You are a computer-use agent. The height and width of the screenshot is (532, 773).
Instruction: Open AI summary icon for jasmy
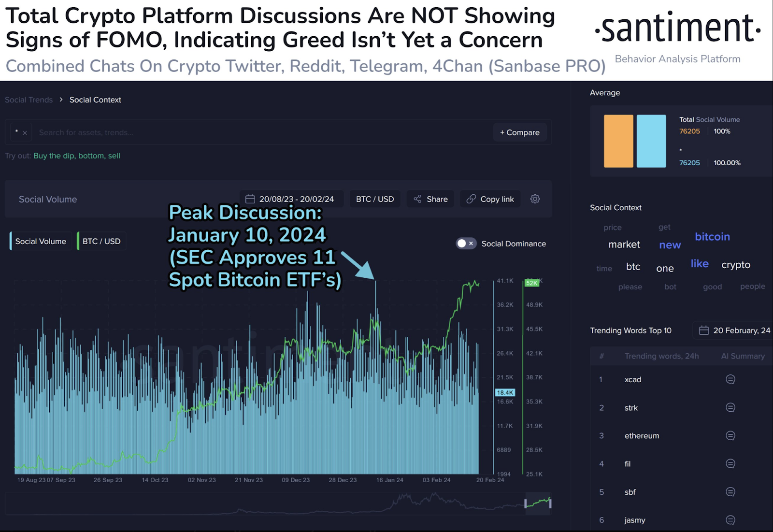[730, 520]
